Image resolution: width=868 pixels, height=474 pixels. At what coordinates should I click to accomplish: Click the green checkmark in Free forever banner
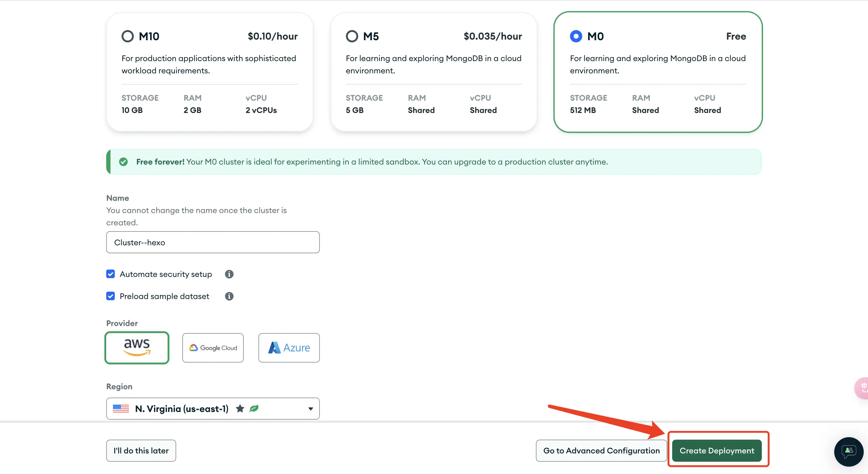click(123, 162)
